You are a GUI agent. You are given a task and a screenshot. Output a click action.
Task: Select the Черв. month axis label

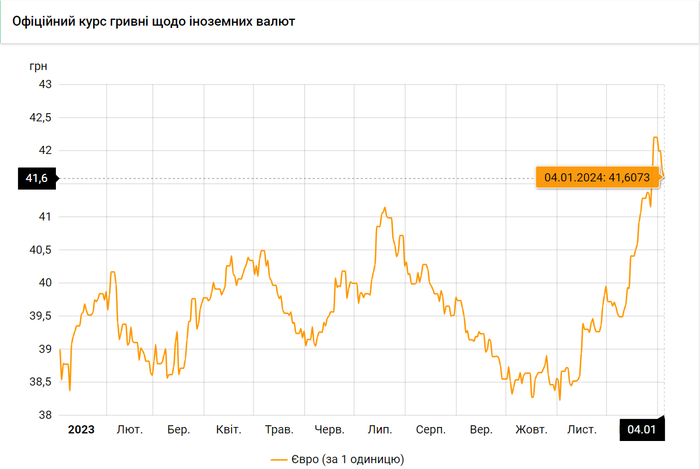click(329, 430)
